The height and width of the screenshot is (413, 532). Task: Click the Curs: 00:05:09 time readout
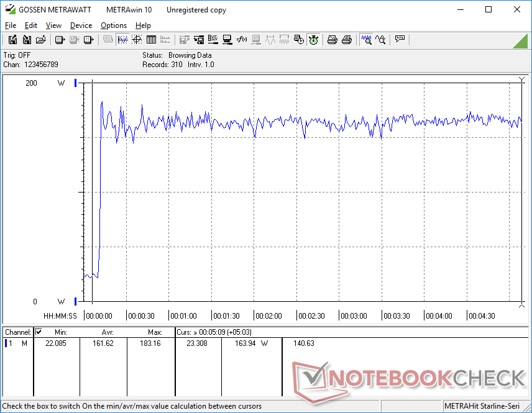point(214,332)
